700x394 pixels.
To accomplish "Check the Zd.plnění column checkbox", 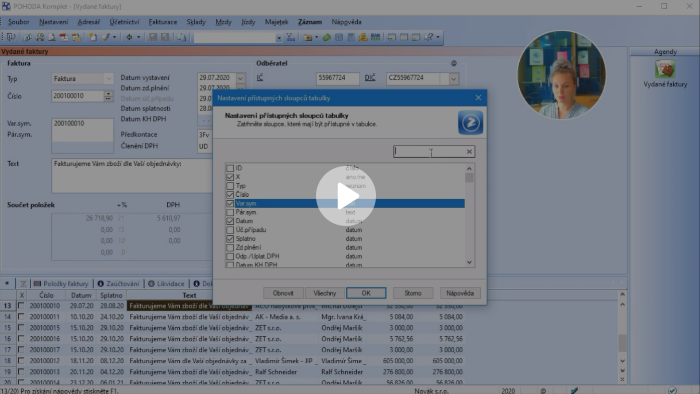I will tap(230, 248).
